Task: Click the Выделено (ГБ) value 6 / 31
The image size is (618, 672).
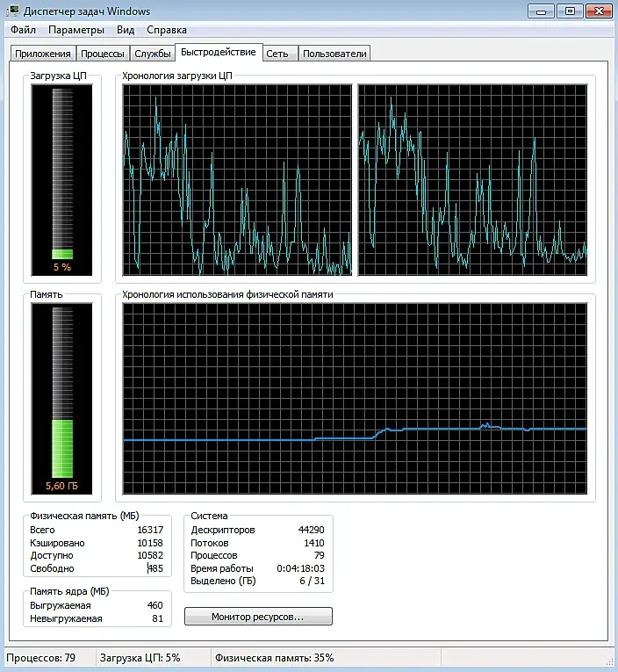Action: tap(312, 581)
